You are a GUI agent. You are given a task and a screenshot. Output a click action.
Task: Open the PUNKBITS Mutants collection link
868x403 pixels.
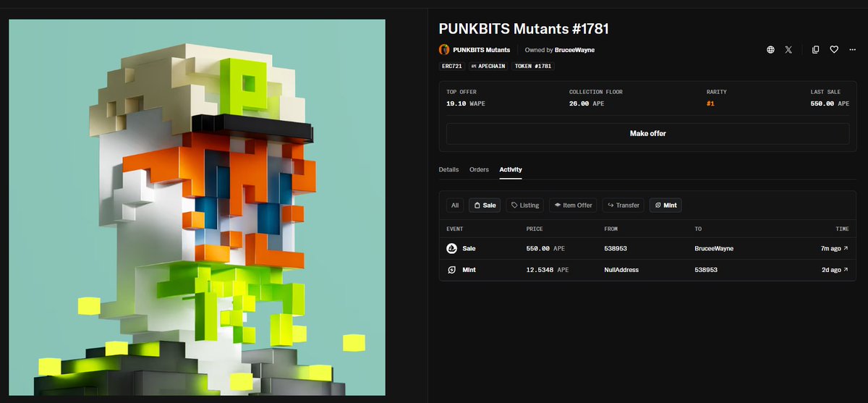tap(481, 50)
